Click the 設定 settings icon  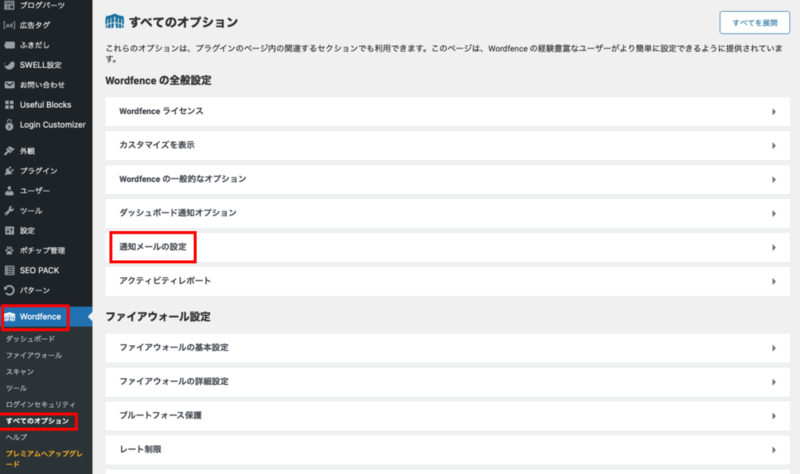point(9,231)
